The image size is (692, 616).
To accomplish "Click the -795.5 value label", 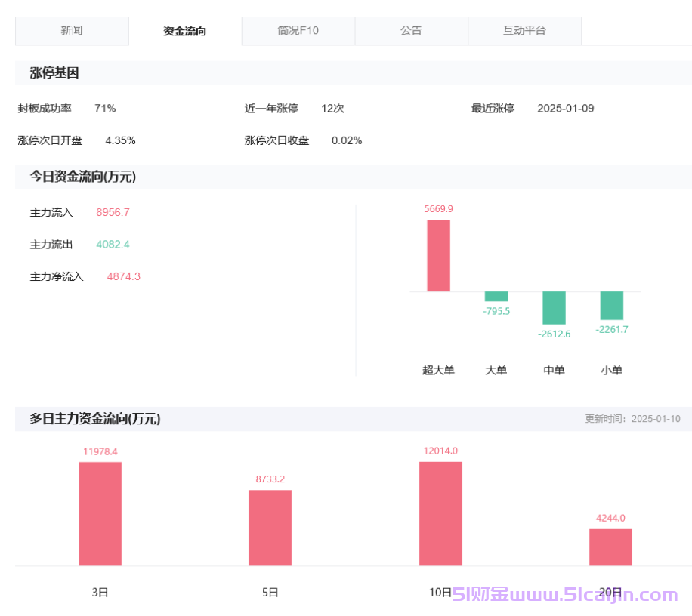I will 496,311.
